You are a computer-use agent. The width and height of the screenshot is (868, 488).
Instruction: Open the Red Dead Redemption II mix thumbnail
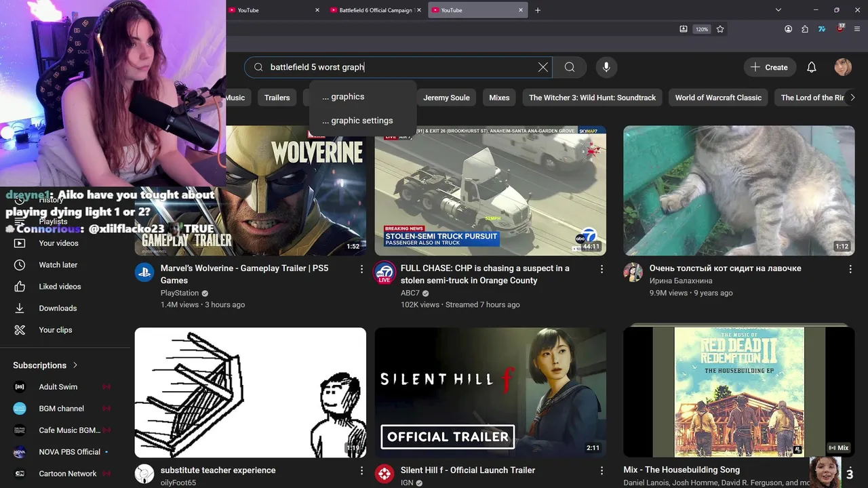tap(739, 392)
